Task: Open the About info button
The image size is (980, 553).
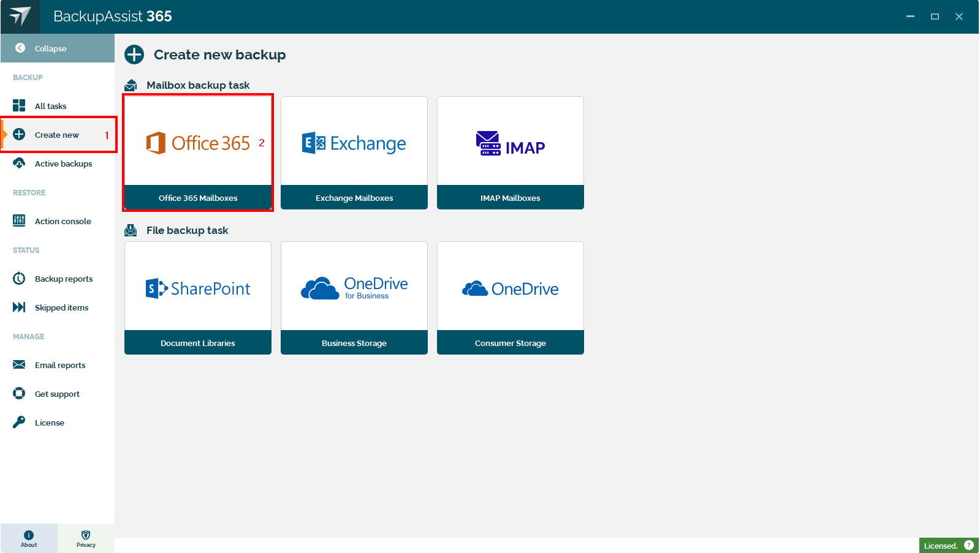Action: pyautogui.click(x=29, y=538)
